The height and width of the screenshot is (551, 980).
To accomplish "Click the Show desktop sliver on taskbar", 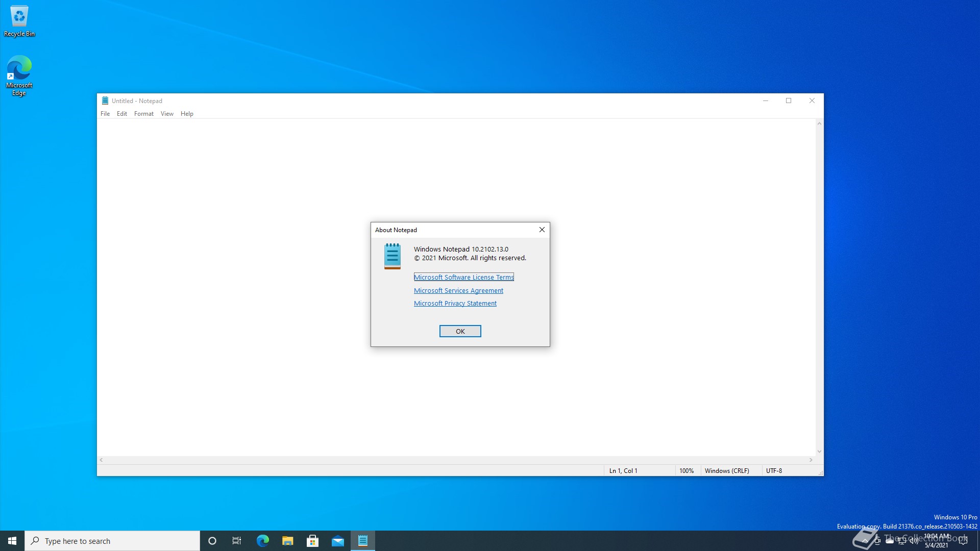I will click(x=978, y=541).
